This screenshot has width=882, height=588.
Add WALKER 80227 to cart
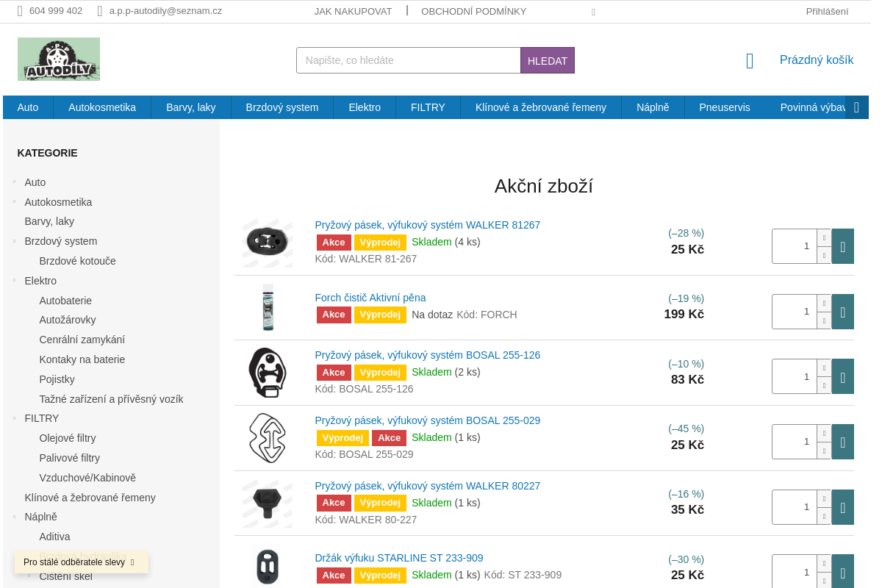pyautogui.click(x=842, y=507)
